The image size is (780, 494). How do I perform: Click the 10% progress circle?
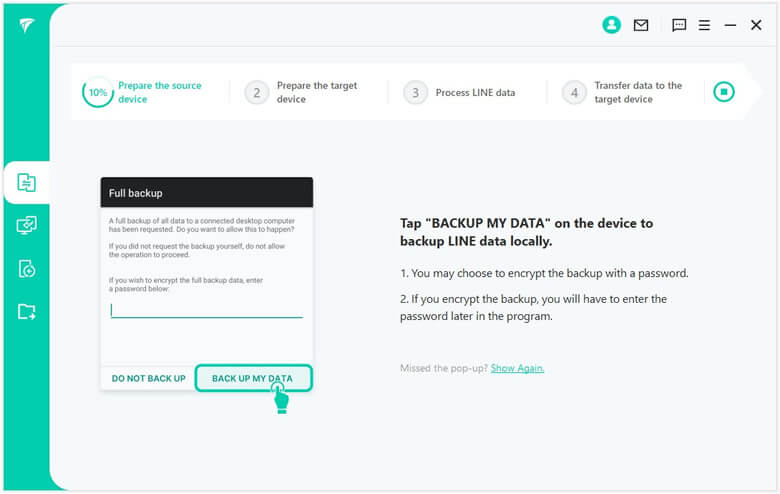(x=98, y=92)
